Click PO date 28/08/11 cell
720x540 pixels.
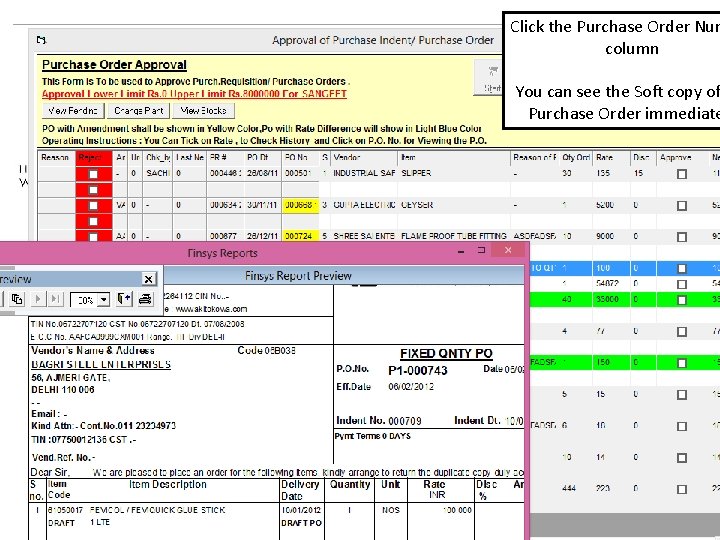262,174
